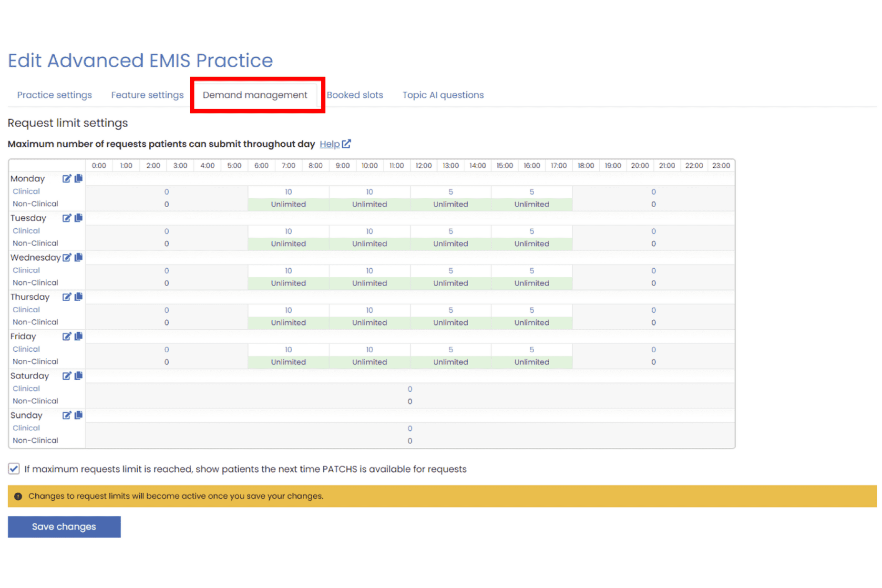Go to the Booked slots tab
The image size is (882, 588).
coord(355,95)
